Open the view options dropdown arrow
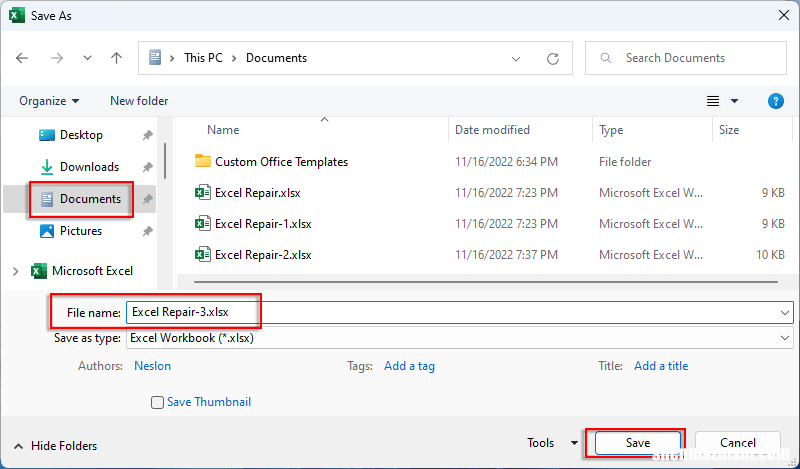Viewport: 800px width, 469px height. pos(734,101)
